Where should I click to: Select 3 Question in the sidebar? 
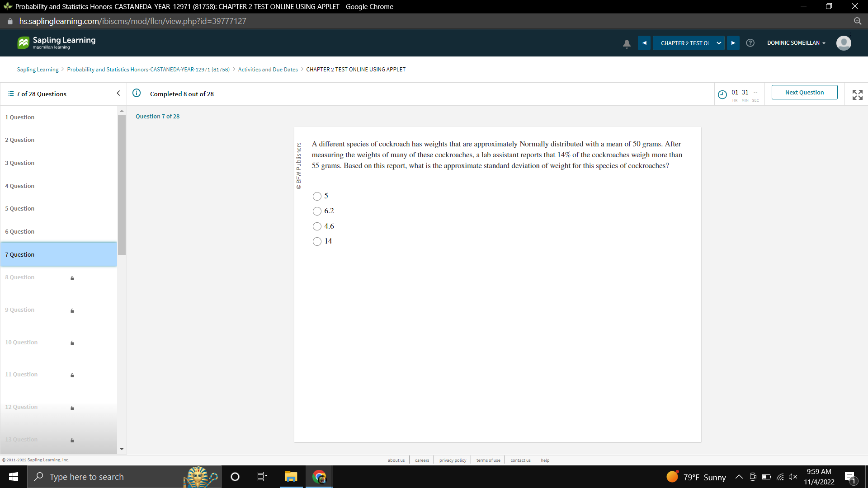pos(19,163)
